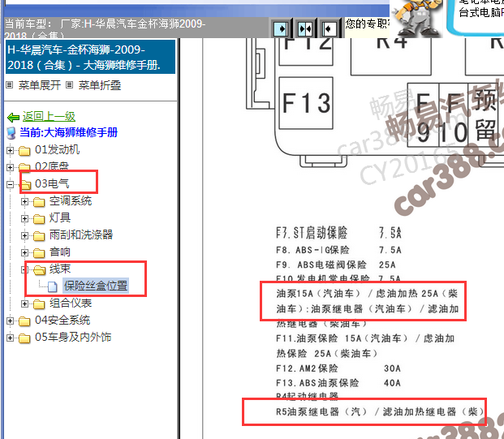Click the 雨刮和洗涤器 folder icon
504x439 pixels.
coord(39,236)
